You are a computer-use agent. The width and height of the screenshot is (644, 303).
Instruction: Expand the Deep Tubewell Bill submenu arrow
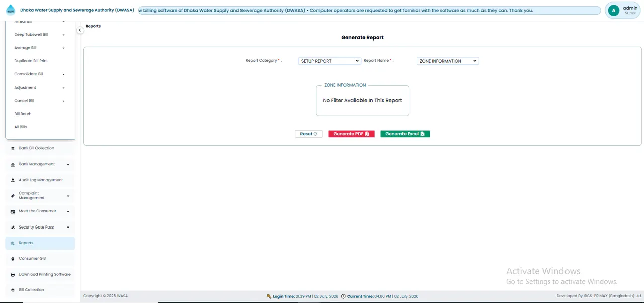click(63, 35)
